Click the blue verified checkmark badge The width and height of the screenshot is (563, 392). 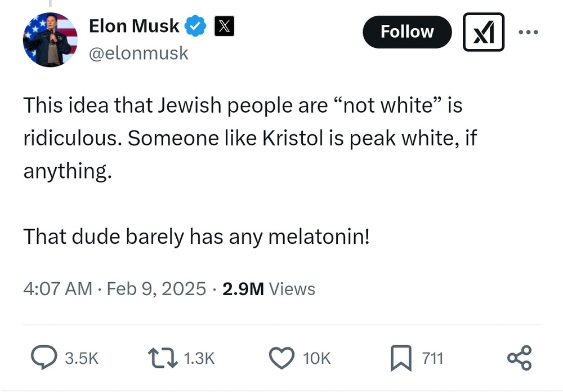tap(196, 26)
